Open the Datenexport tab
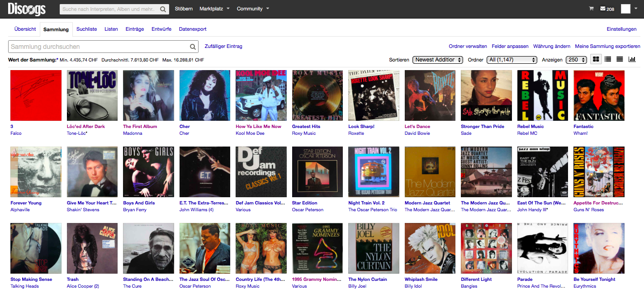Viewport: 644px width, 294px height. (193, 29)
